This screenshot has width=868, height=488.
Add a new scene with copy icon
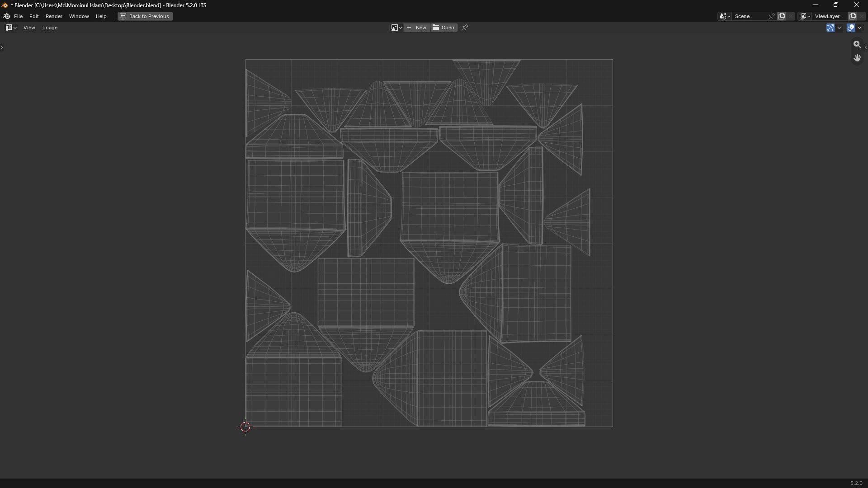point(782,16)
